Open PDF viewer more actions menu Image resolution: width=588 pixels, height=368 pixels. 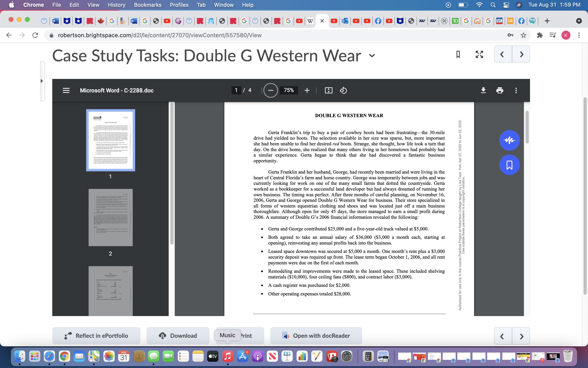tap(516, 90)
